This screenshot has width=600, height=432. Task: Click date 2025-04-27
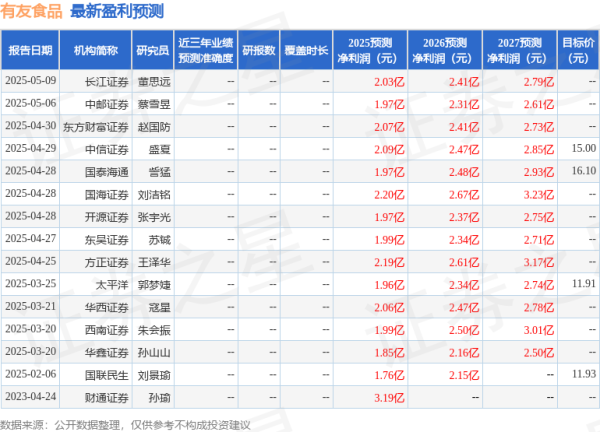(x=31, y=239)
